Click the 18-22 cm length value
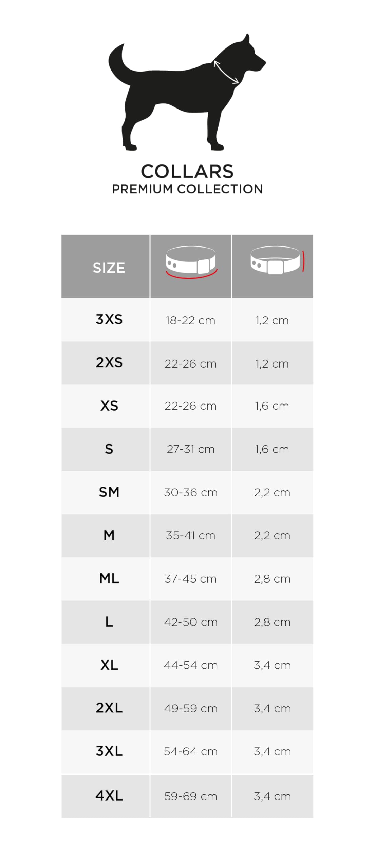The height and width of the screenshot is (868, 375). point(190,320)
